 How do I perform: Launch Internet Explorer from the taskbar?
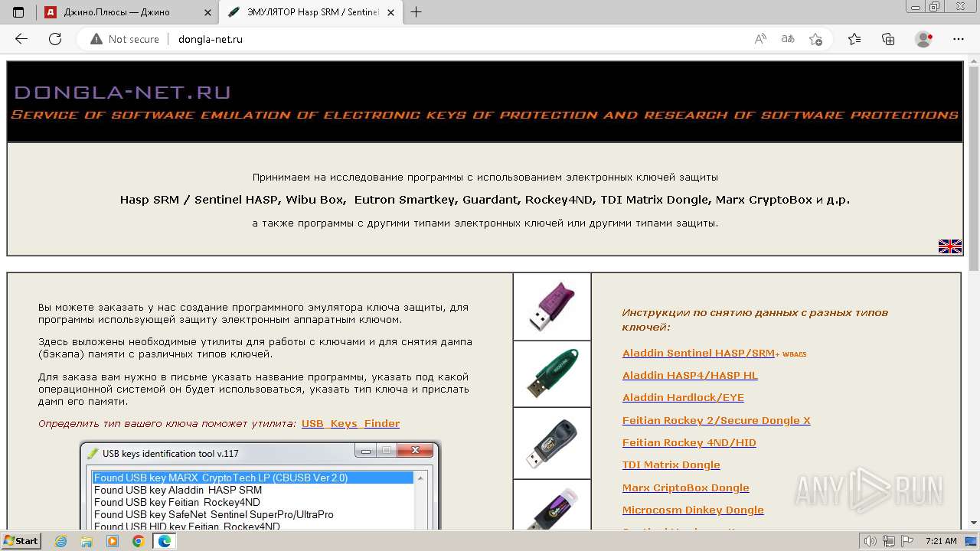(61, 541)
